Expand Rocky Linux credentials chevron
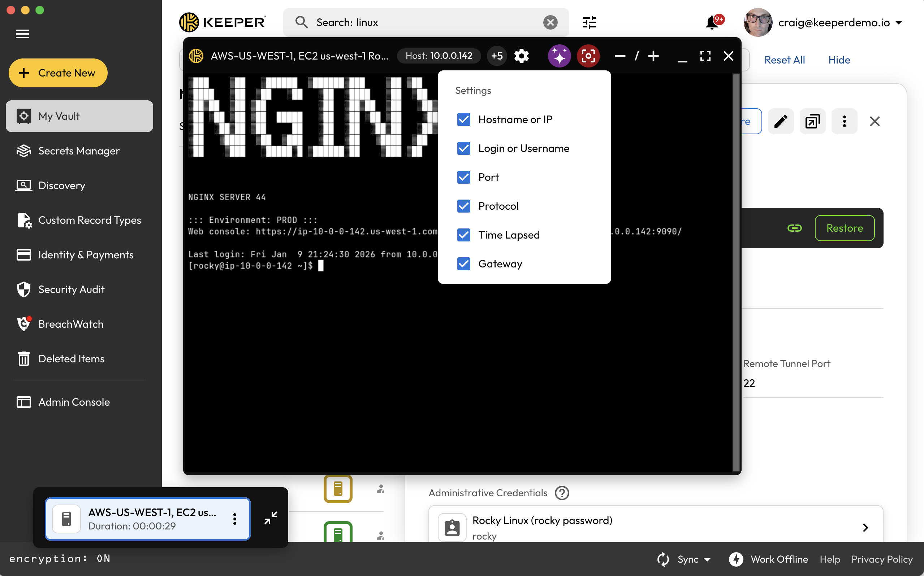This screenshot has height=576, width=924. (865, 528)
